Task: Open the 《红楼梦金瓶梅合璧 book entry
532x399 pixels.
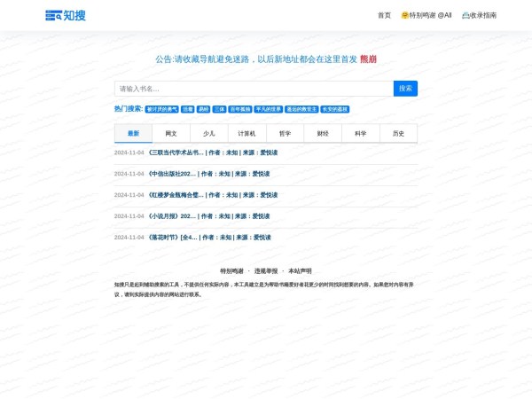Action: click(x=168, y=195)
